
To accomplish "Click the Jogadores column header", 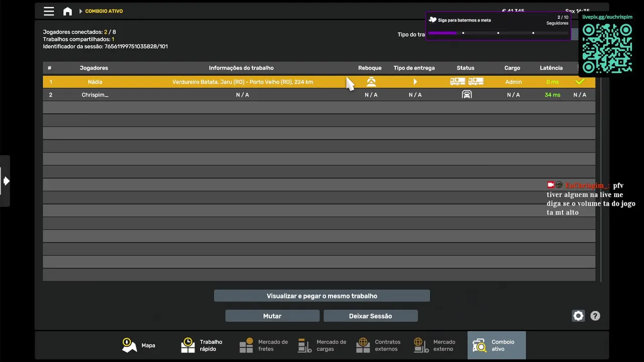I will click(94, 68).
